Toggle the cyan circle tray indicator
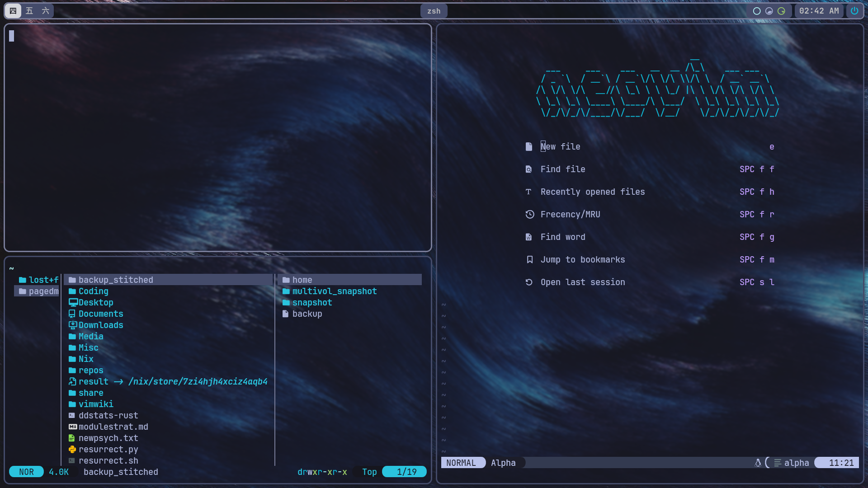 (x=757, y=11)
